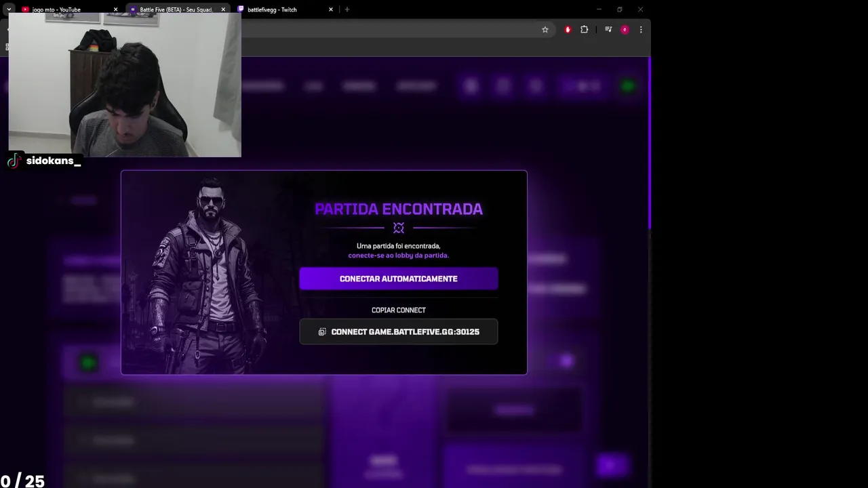Open Chrome three-dot menu
The height and width of the screenshot is (488, 868).
pyautogui.click(x=641, y=29)
